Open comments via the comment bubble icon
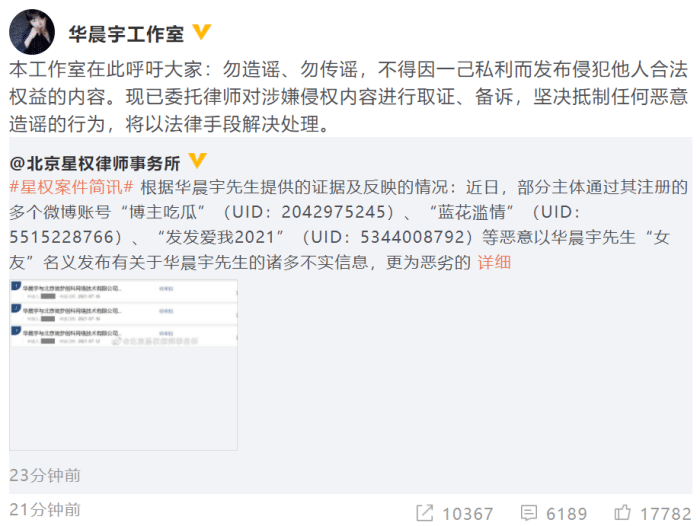The height and width of the screenshot is (526, 700). tap(529, 513)
